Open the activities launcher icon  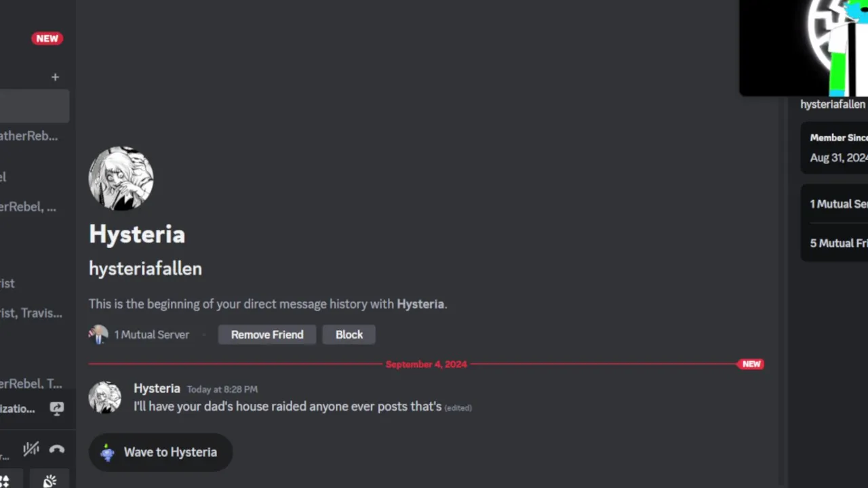pyautogui.click(x=4, y=481)
